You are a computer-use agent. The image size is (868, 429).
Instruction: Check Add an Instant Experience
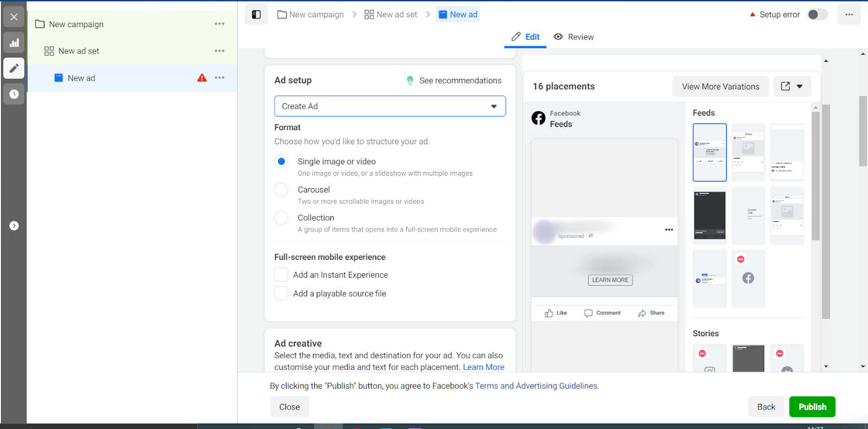click(281, 275)
